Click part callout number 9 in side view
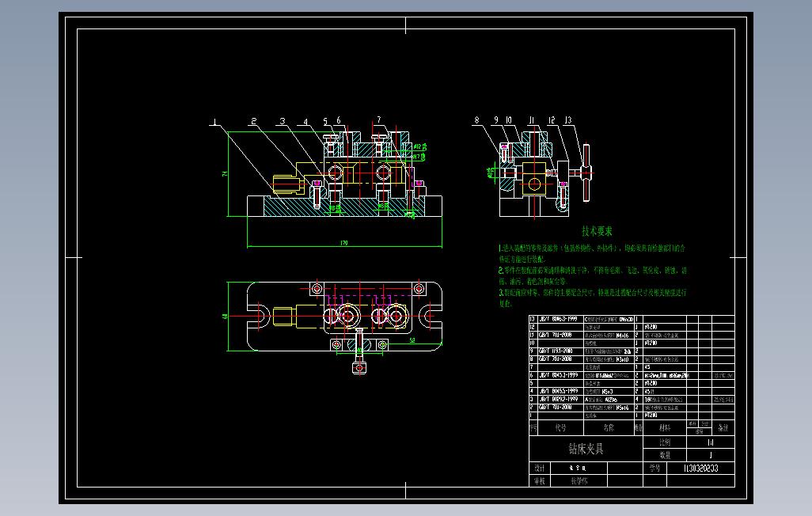 tap(495, 120)
